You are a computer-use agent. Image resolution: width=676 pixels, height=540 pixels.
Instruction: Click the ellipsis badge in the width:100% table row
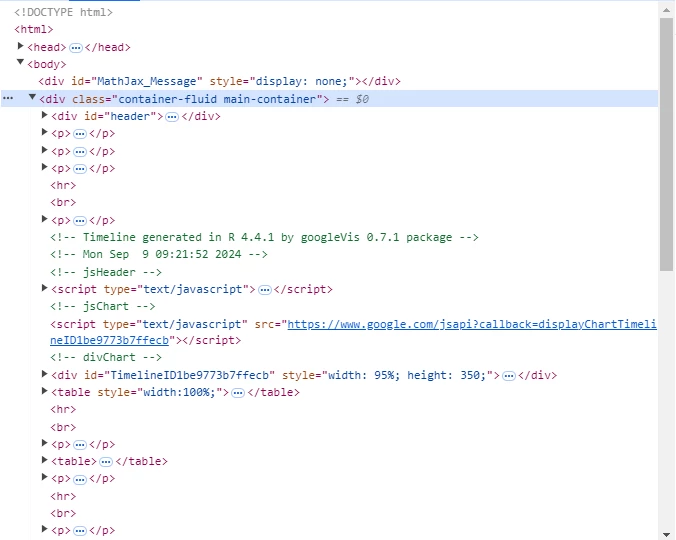238,393
